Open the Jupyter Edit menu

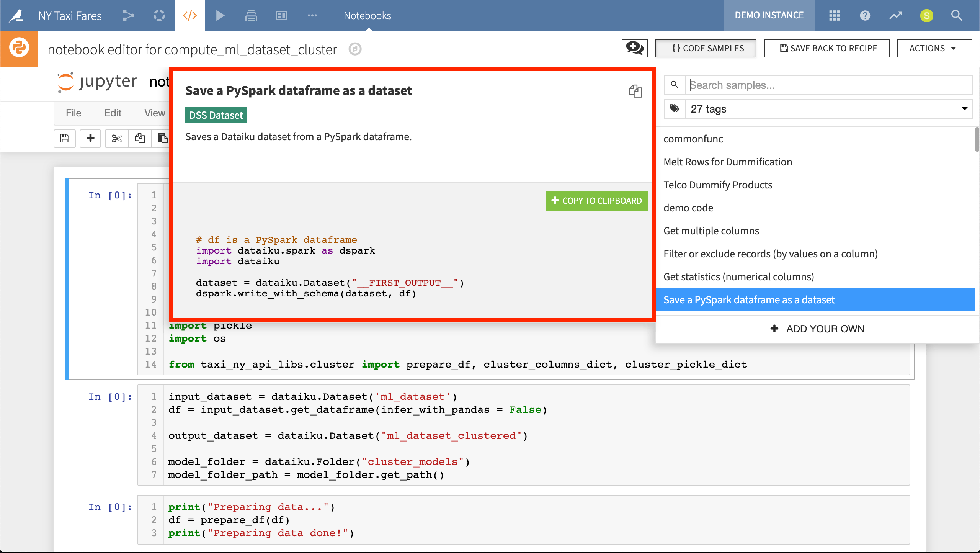tap(113, 113)
